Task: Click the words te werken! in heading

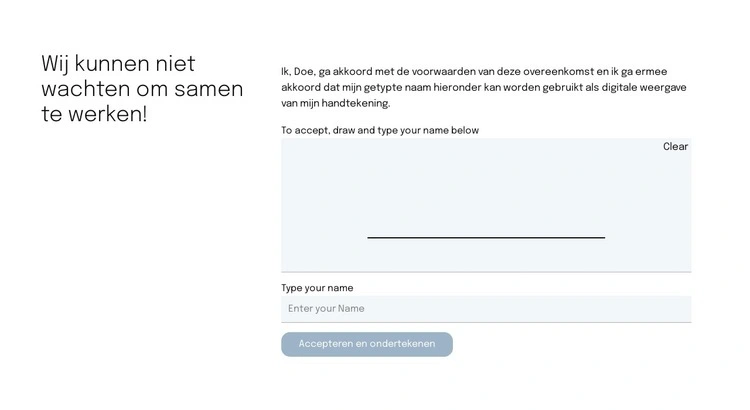Action: point(94,114)
